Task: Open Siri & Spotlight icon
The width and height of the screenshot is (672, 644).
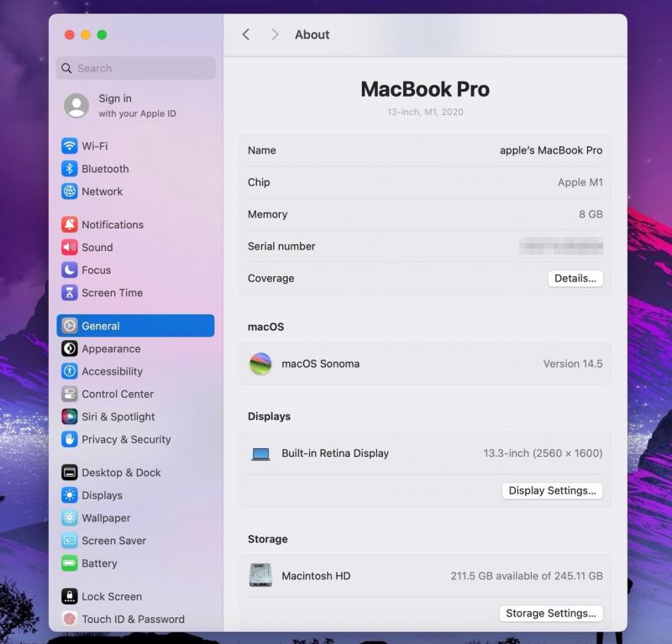Action: point(70,416)
